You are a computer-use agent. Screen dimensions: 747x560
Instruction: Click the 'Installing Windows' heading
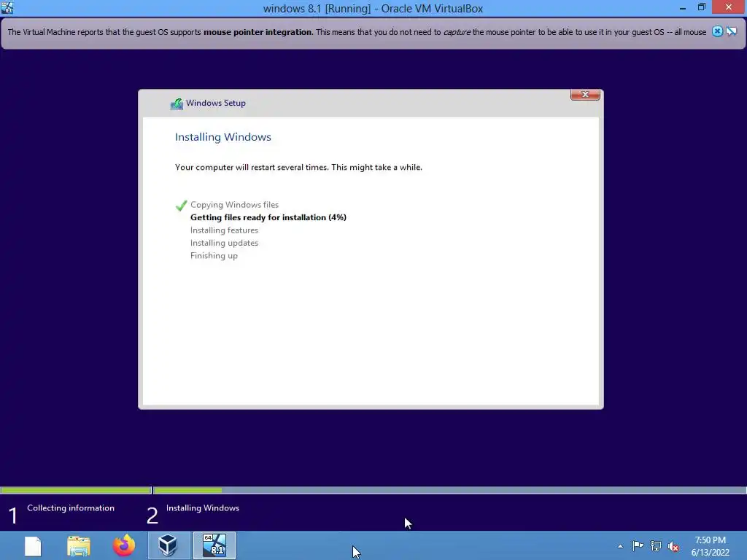click(223, 137)
